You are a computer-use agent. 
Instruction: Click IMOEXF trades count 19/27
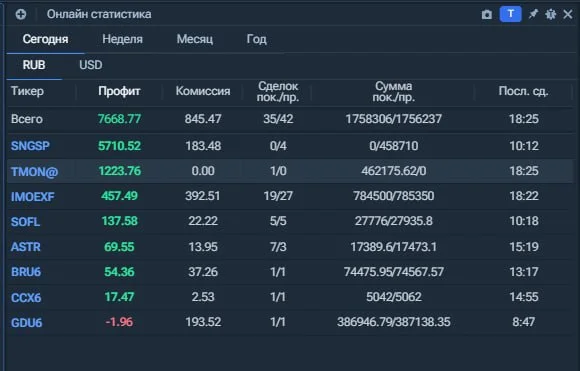[278, 196]
